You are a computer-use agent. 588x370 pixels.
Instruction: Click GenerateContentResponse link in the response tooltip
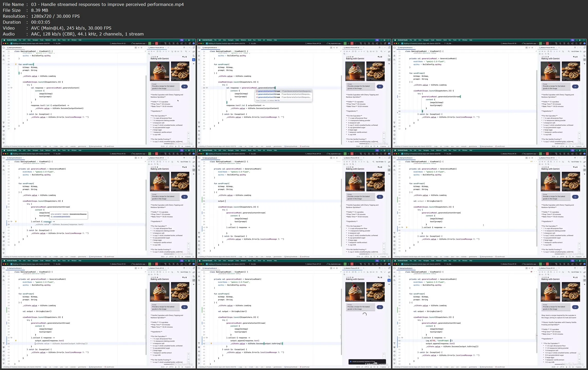click(78, 214)
